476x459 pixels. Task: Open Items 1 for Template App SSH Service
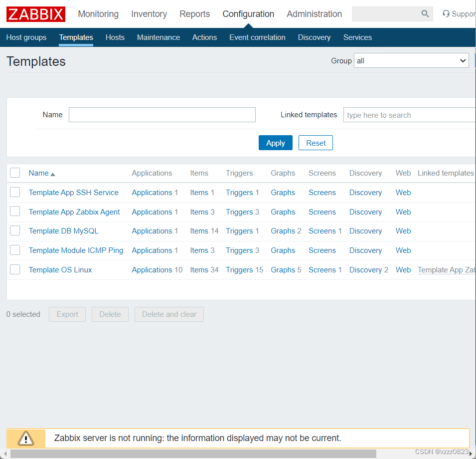199,193
